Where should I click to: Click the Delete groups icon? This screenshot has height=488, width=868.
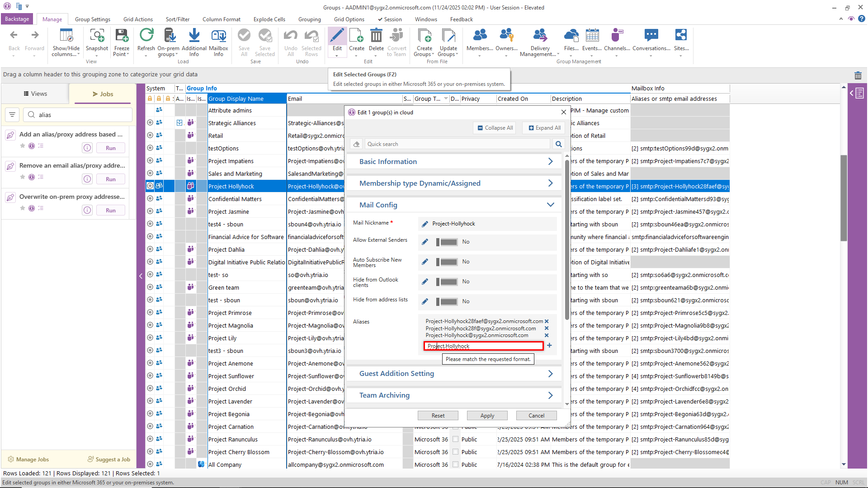pyautogui.click(x=376, y=36)
